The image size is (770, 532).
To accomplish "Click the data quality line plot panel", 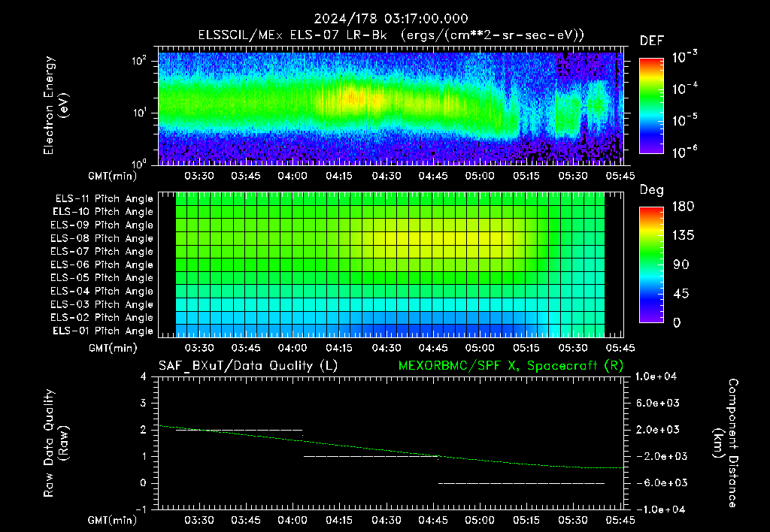I will coord(391,443).
